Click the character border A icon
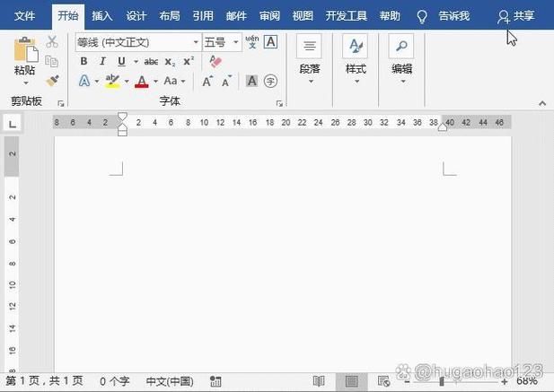Screen dimensions: 554x392 point(270,42)
